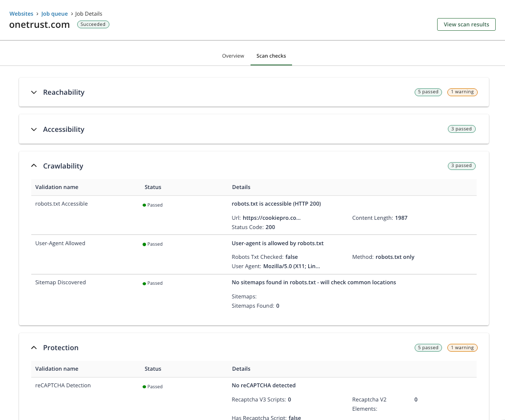Collapse the Protection section chevron
The height and width of the screenshot is (420, 505).
[x=34, y=348]
